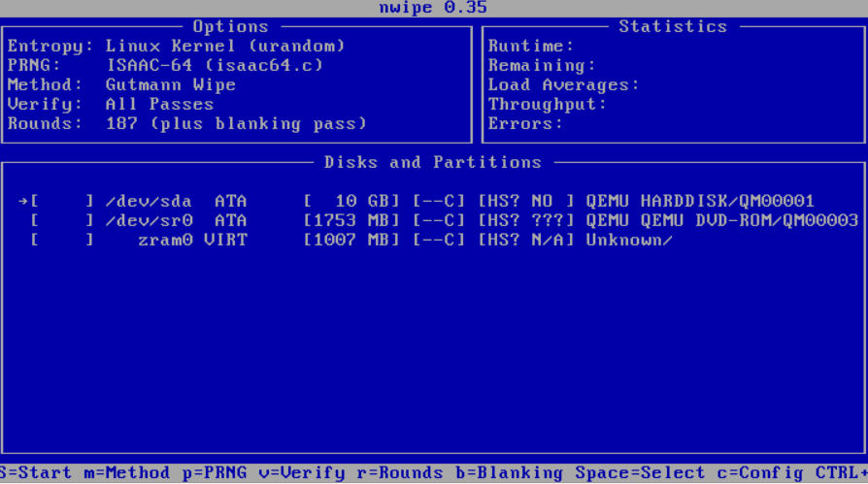Click the [HS? N/A] status of zram0
The image size is (868, 484).
pos(525,240)
